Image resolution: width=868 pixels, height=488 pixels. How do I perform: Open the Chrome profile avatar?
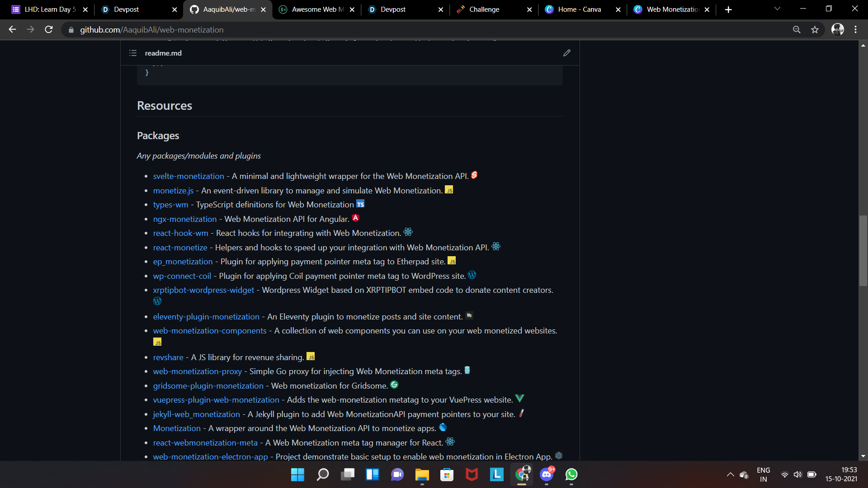pos(837,30)
